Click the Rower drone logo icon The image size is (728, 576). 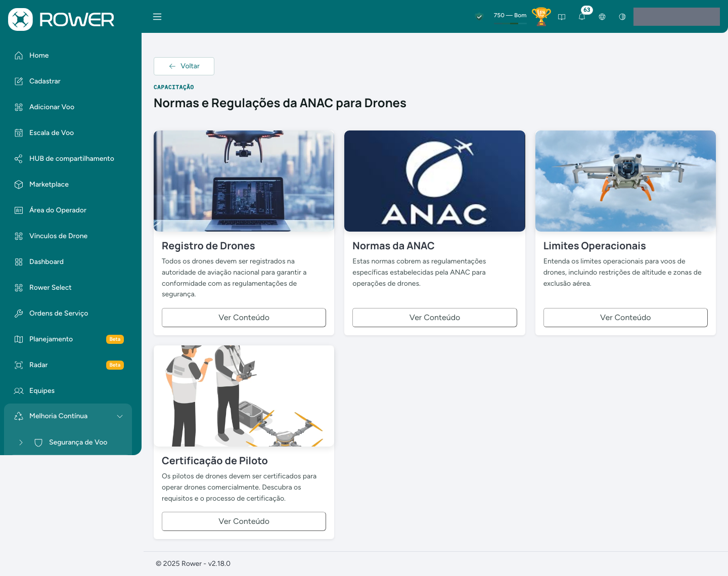pyautogui.click(x=20, y=19)
